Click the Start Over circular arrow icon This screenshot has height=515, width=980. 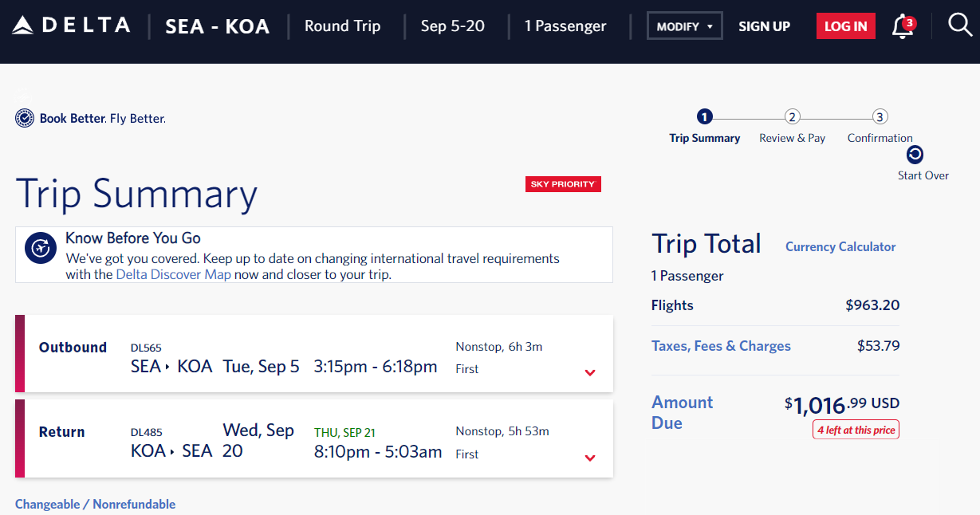click(x=915, y=155)
